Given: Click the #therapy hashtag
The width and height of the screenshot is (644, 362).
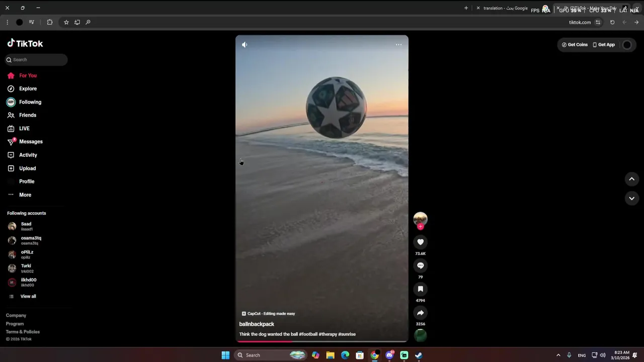Looking at the screenshot, I should pyautogui.click(x=328, y=334).
